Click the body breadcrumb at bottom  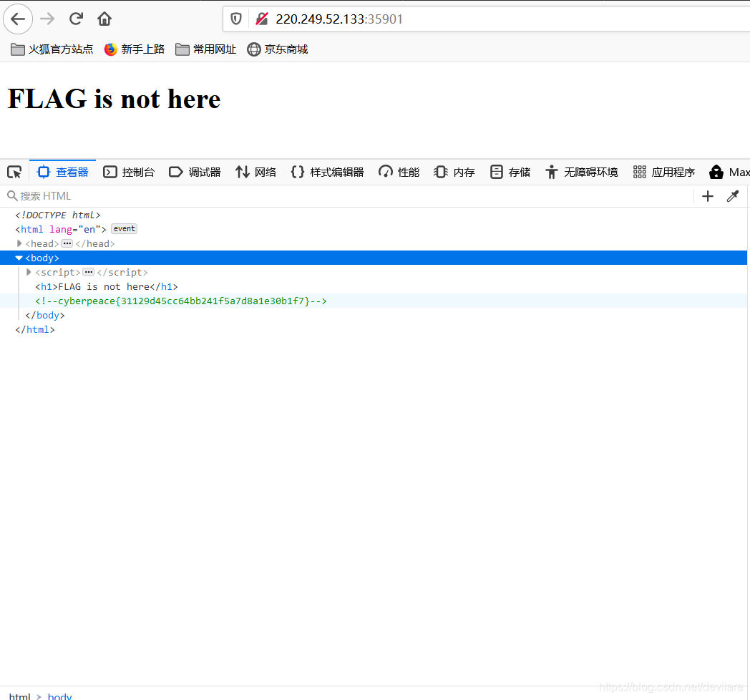[x=60, y=696]
